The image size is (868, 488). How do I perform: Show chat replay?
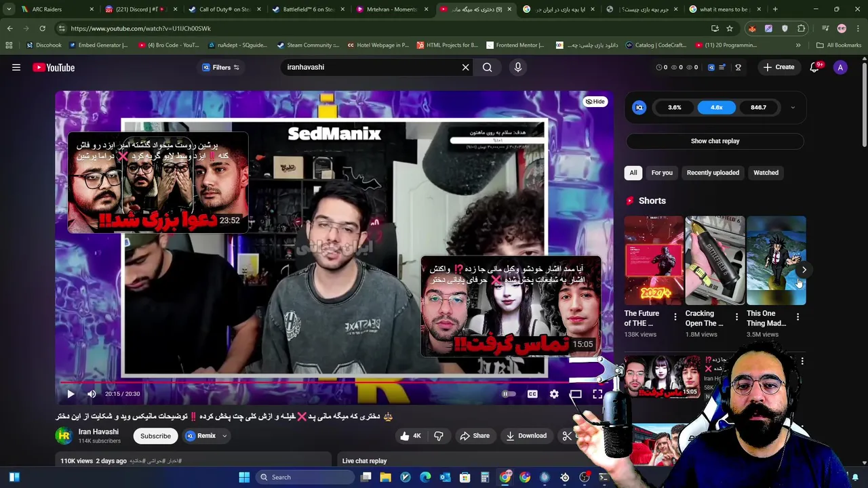click(x=715, y=141)
